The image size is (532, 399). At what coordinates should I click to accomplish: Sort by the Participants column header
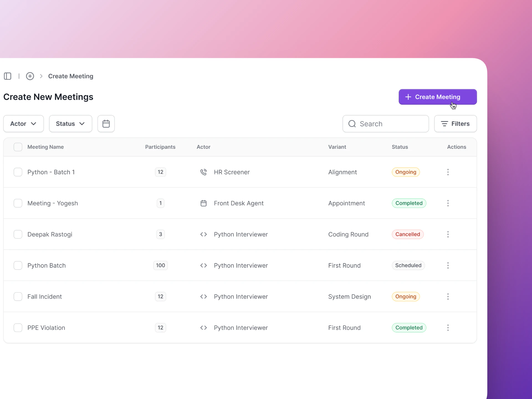160,147
